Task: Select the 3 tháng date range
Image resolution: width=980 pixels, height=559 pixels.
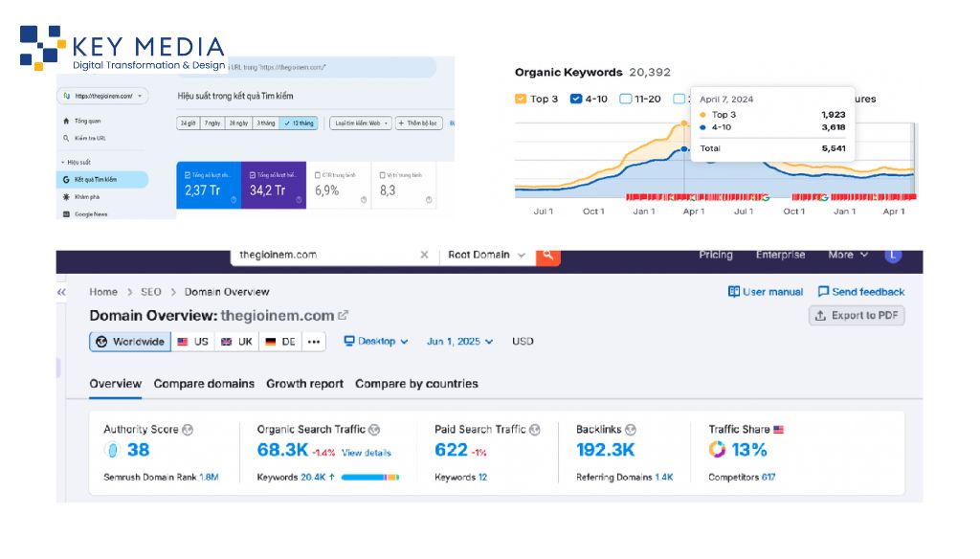Action: 266,123
